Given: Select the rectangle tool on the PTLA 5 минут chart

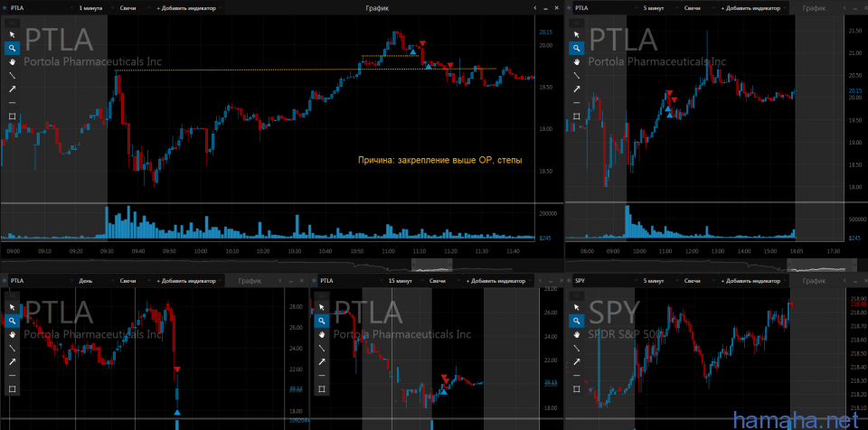Looking at the screenshot, I should (x=576, y=117).
